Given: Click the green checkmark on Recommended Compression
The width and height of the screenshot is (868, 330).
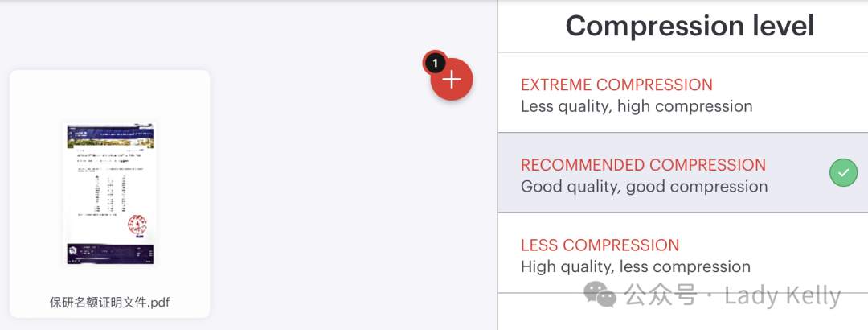Looking at the screenshot, I should [843, 172].
